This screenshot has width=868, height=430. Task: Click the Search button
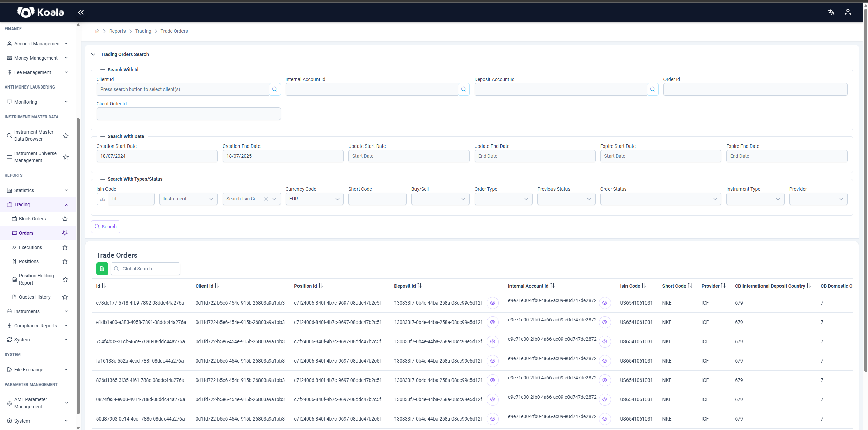click(x=105, y=227)
